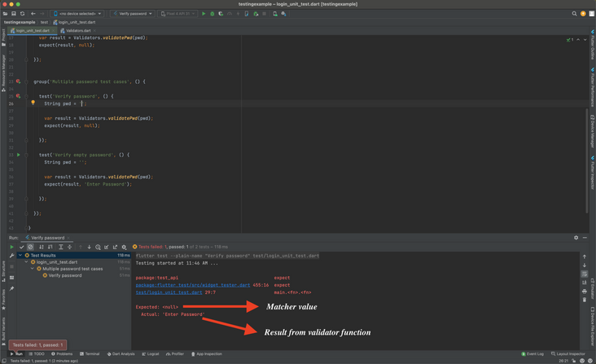Click the Save All icon in toolbar

point(14,14)
